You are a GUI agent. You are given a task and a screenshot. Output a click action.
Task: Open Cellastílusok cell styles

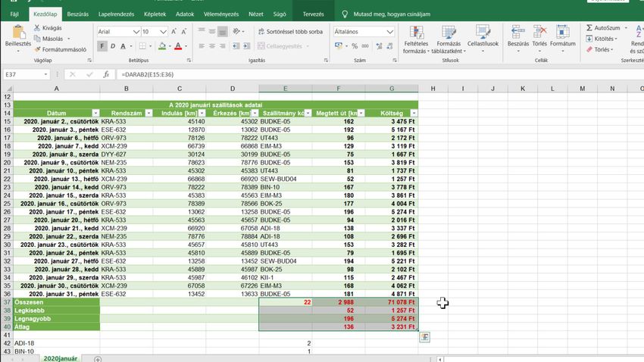point(483,39)
